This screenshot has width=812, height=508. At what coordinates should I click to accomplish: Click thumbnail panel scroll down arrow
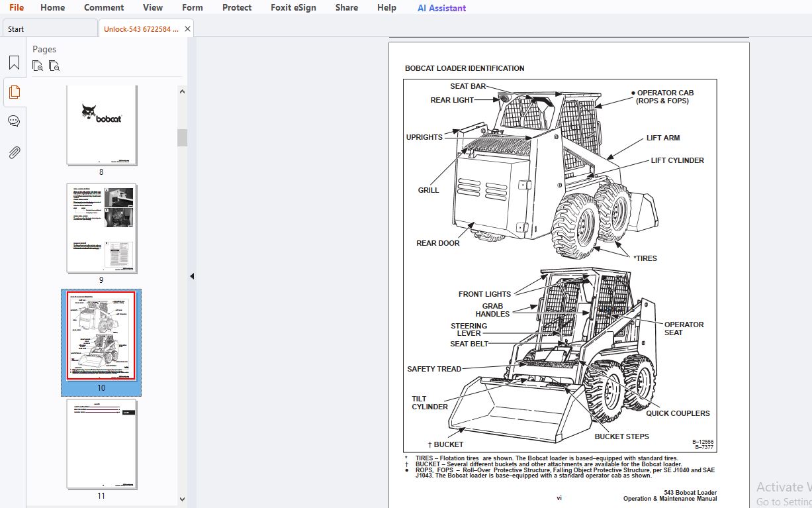182,499
